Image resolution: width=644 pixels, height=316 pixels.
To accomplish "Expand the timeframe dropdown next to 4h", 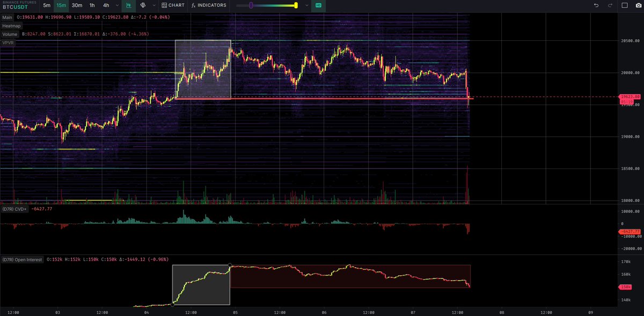I will [116, 5].
